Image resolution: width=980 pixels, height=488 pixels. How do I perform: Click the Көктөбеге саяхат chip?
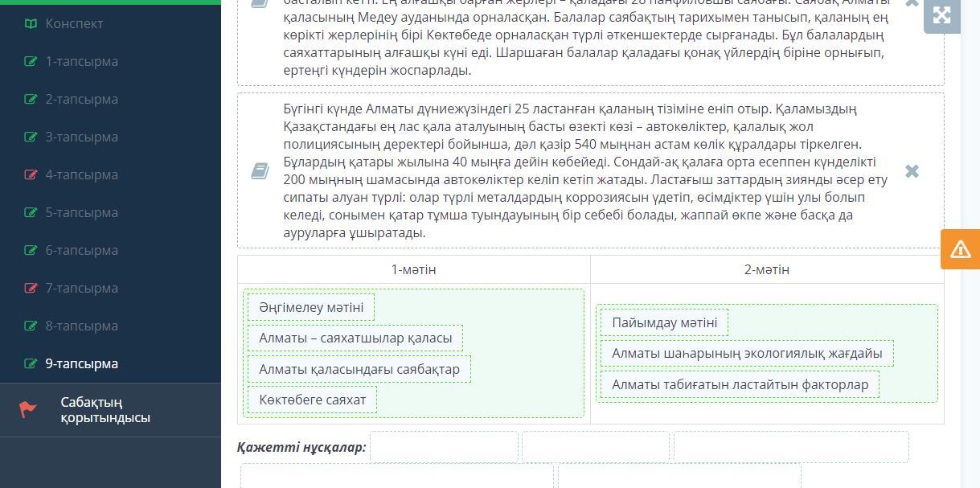pos(312,400)
